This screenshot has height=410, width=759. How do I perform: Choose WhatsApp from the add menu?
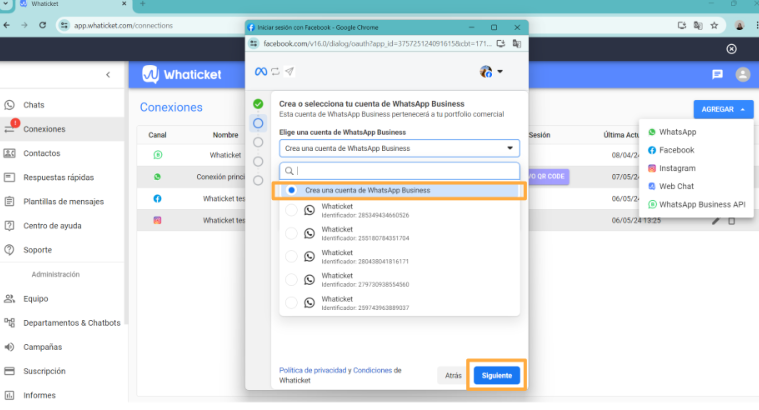pos(672,132)
